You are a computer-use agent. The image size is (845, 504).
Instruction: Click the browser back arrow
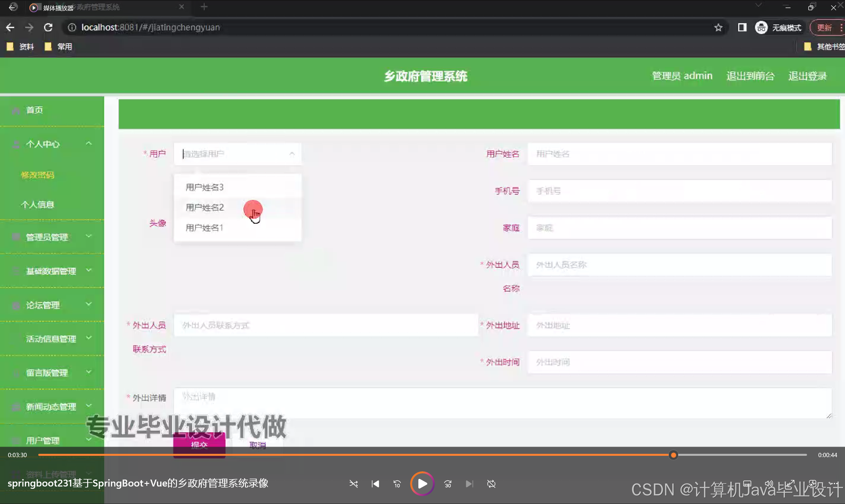pyautogui.click(x=10, y=27)
